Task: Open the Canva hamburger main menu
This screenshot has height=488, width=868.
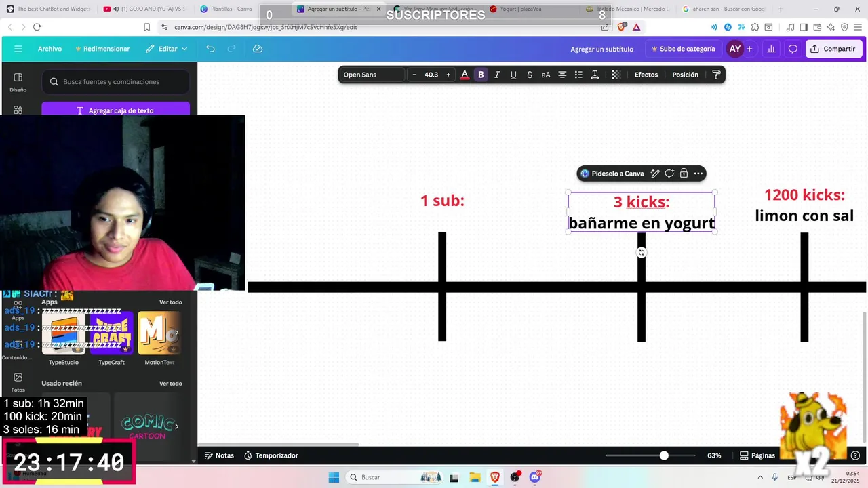Action: click(18, 49)
